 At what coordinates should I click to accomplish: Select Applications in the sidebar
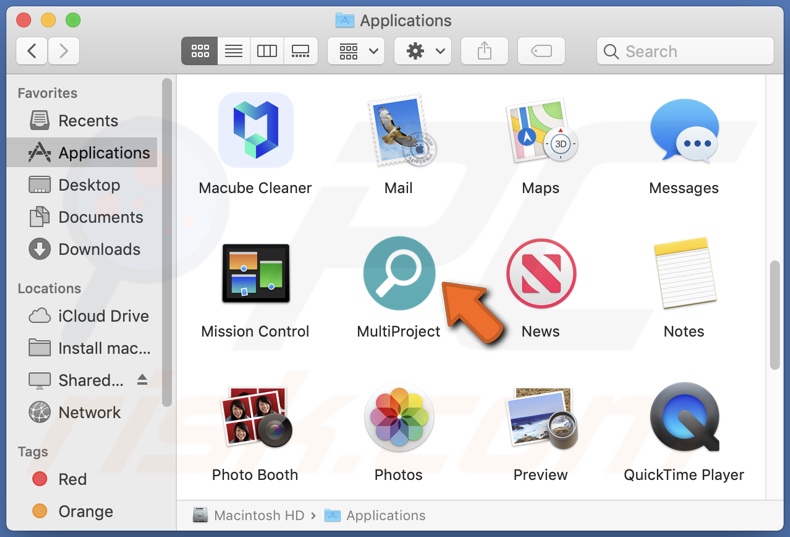point(82,153)
